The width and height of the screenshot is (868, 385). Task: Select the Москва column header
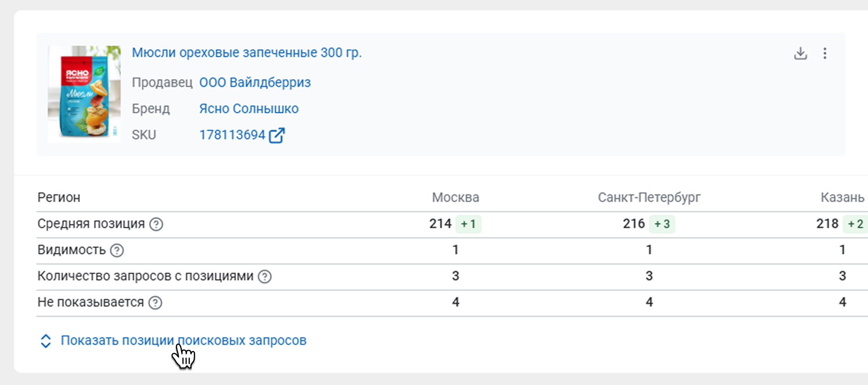(455, 198)
